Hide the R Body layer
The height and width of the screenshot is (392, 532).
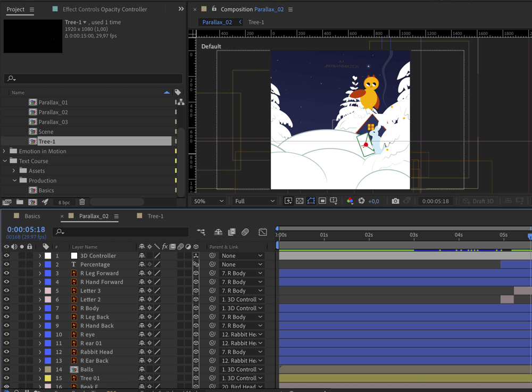click(x=6, y=308)
